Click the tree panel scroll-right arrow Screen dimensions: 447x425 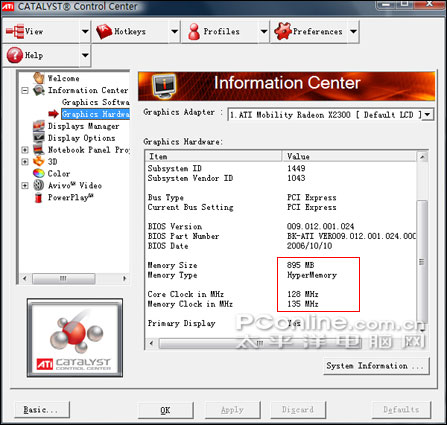click(x=124, y=278)
